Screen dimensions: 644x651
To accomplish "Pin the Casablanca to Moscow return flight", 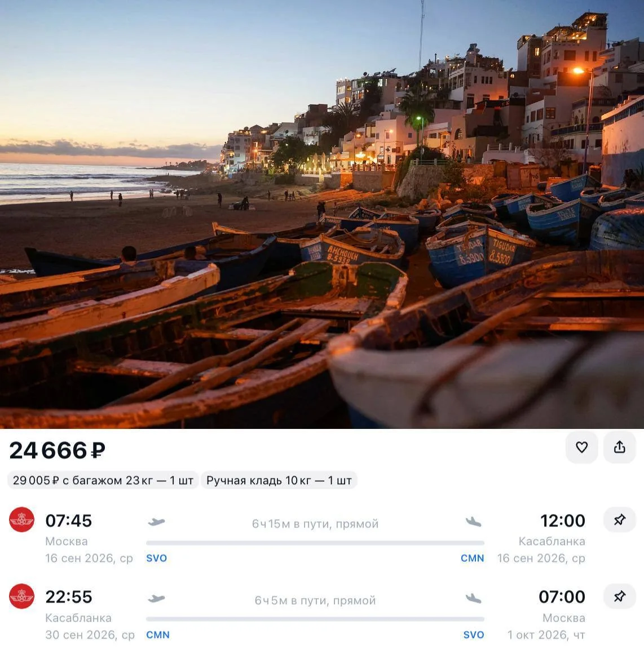I will [x=620, y=596].
